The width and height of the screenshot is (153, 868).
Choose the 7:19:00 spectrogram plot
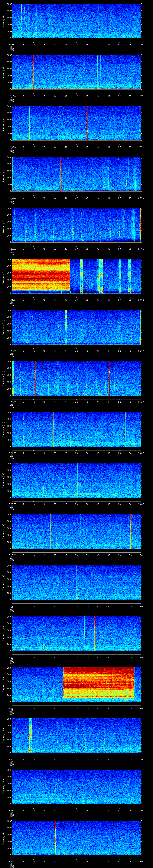tap(77, 174)
